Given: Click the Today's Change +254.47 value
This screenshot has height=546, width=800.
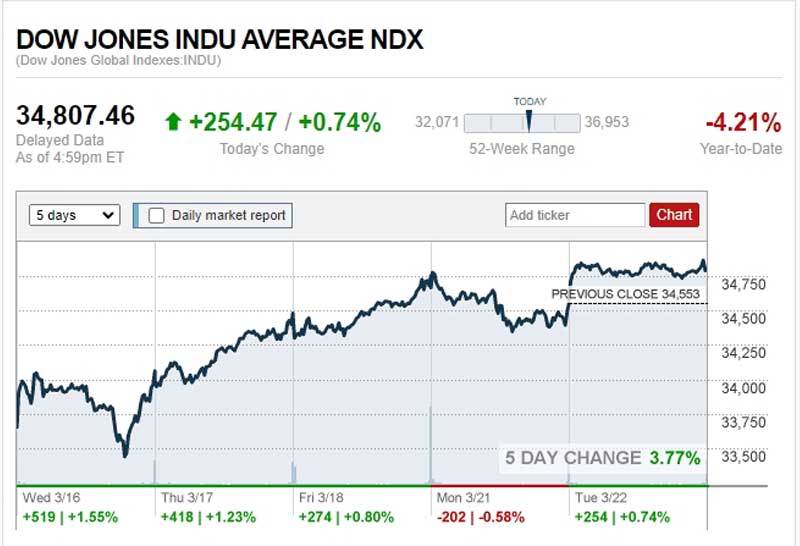Looking at the screenshot, I should (x=234, y=122).
